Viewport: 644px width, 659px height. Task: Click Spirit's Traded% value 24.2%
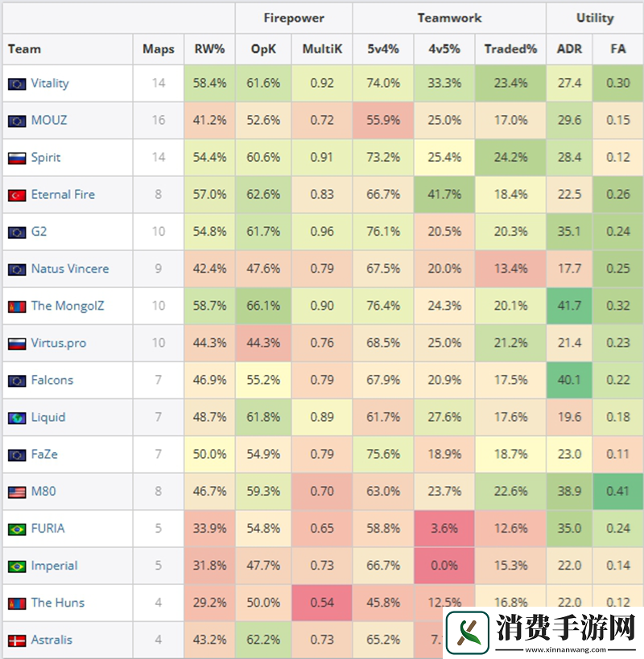pos(510,157)
